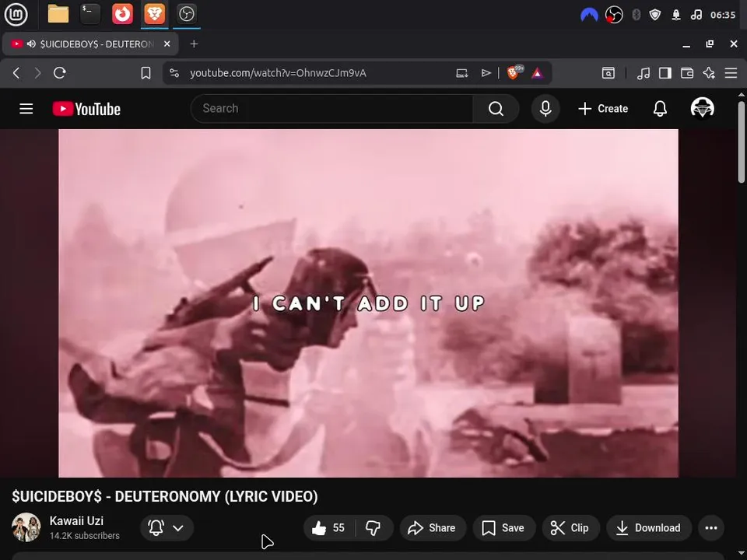Show the calendar from clock 06:35
Viewport: 747px width, 560px height.
pyautogui.click(x=723, y=15)
